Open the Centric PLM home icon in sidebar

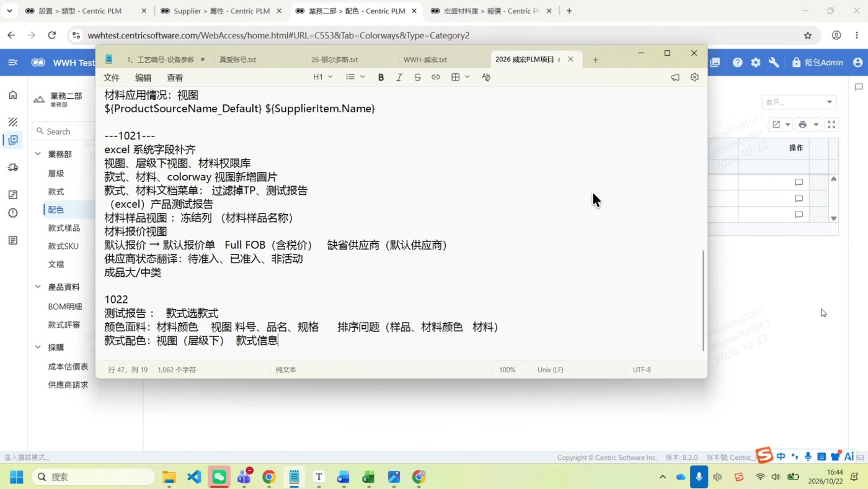(x=13, y=95)
